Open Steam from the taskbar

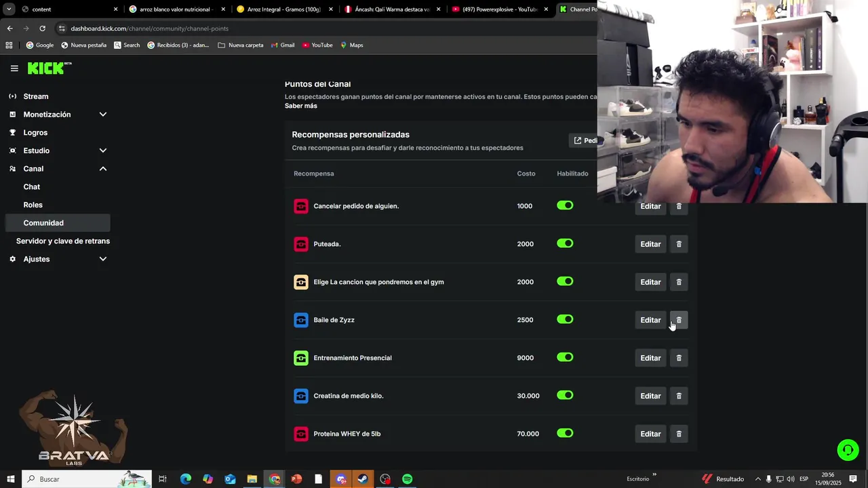coord(363,479)
